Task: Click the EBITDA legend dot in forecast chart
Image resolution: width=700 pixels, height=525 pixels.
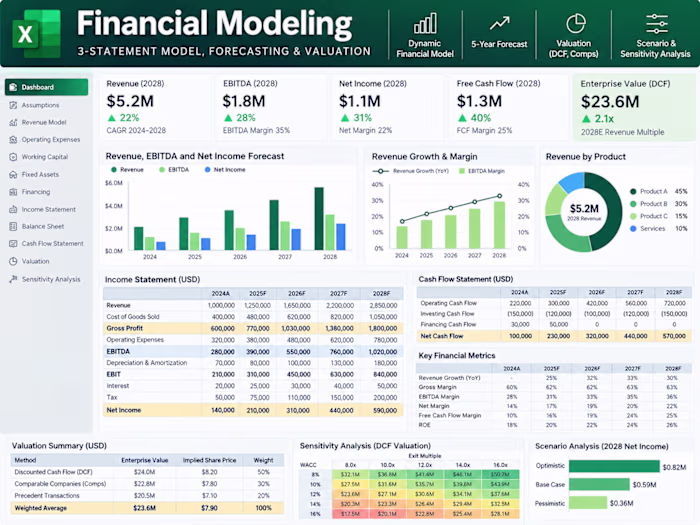Action: [x=162, y=170]
